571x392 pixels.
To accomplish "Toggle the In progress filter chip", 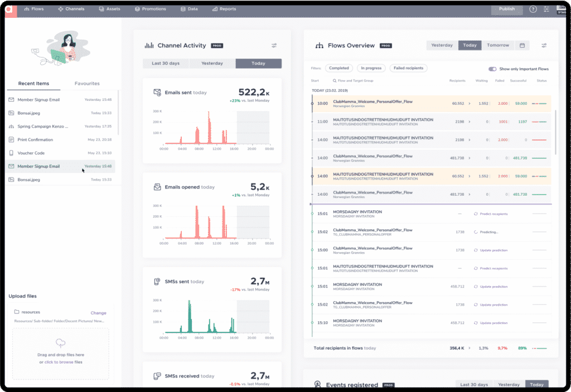I will point(371,68).
